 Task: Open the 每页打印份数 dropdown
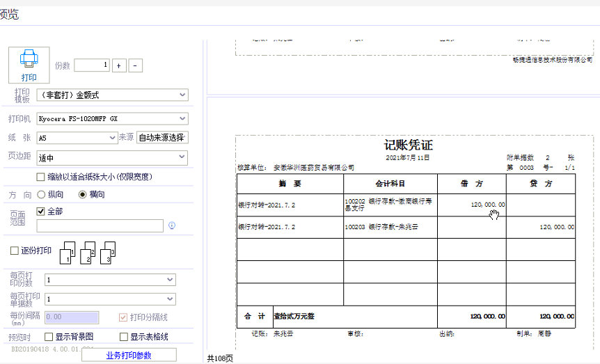coord(110,280)
